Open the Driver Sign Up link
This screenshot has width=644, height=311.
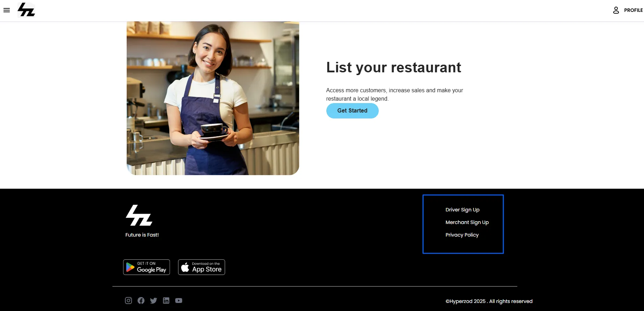462,210
